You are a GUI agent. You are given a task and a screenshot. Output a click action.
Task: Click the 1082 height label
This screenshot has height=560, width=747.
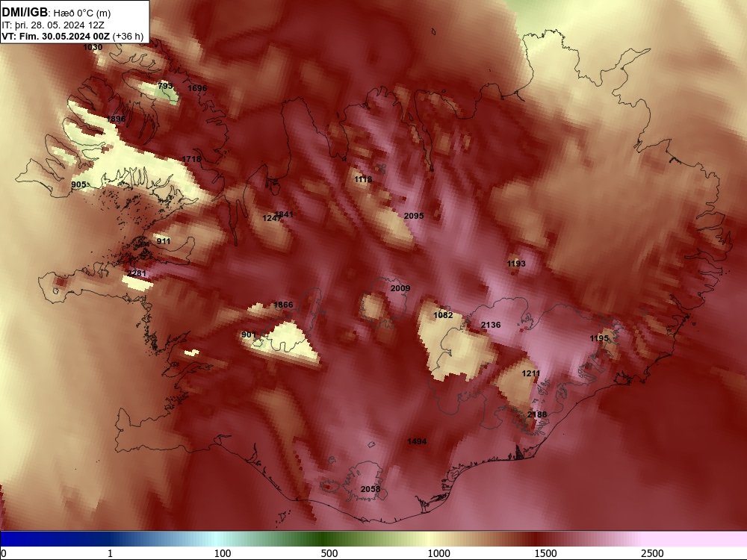pos(443,315)
